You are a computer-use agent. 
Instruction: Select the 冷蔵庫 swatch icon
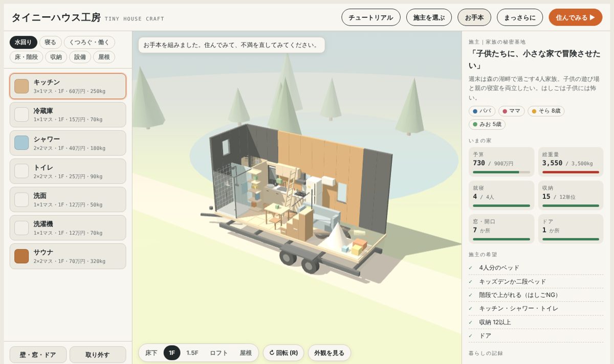click(x=21, y=115)
